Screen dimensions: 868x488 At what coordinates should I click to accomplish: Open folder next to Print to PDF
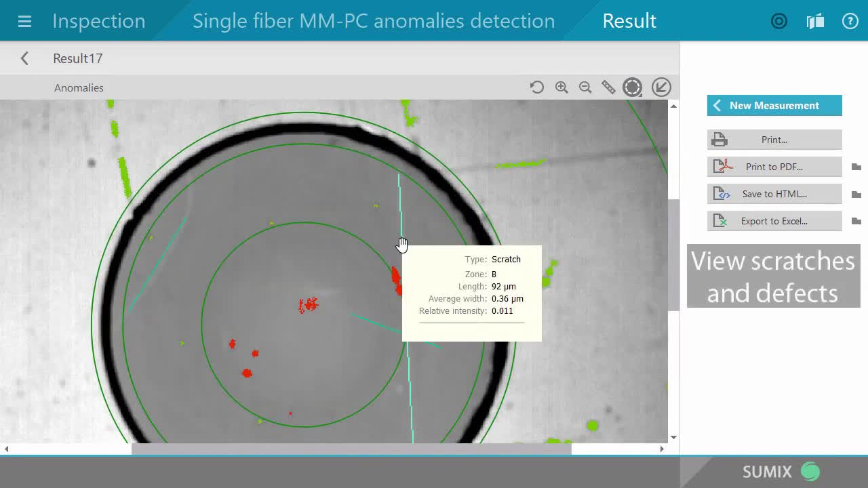pos(856,167)
